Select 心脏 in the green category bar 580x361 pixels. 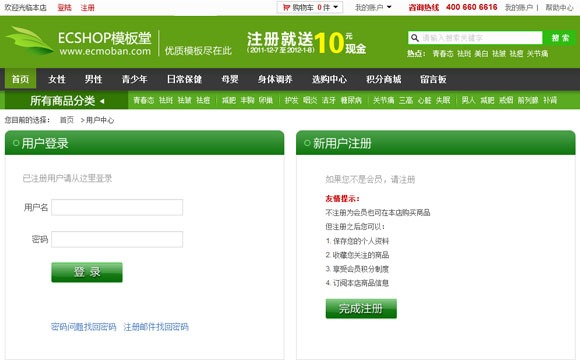[x=424, y=100]
